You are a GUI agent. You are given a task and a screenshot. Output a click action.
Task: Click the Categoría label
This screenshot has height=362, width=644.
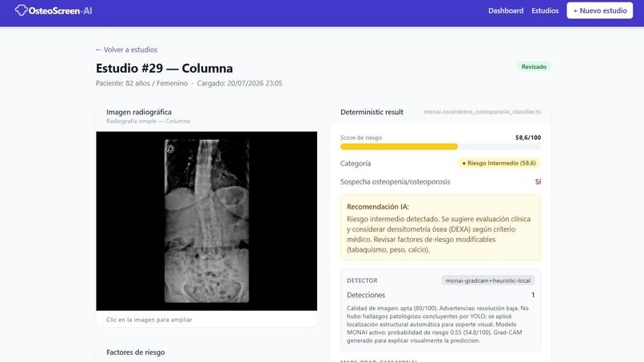point(356,164)
